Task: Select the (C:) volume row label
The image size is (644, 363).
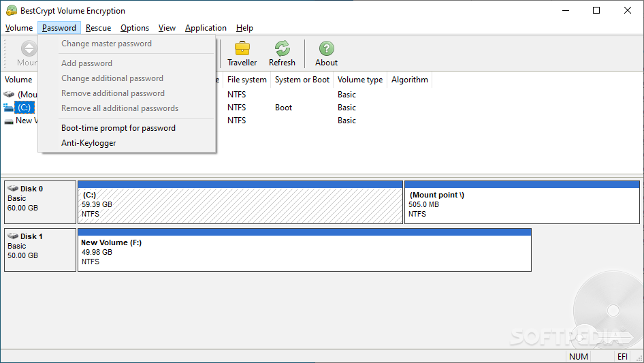Action: point(25,108)
